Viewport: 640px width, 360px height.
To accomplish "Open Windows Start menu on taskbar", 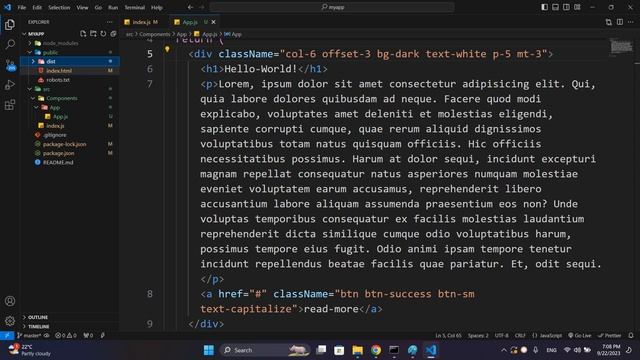I will click(209, 350).
